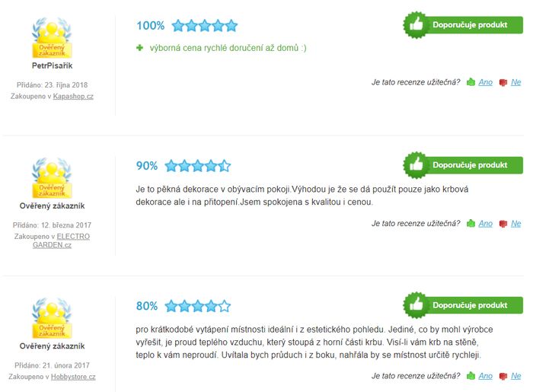Click red thumbs-down icon in 90% review
The height and width of the screenshot is (392, 533).
tap(503, 224)
